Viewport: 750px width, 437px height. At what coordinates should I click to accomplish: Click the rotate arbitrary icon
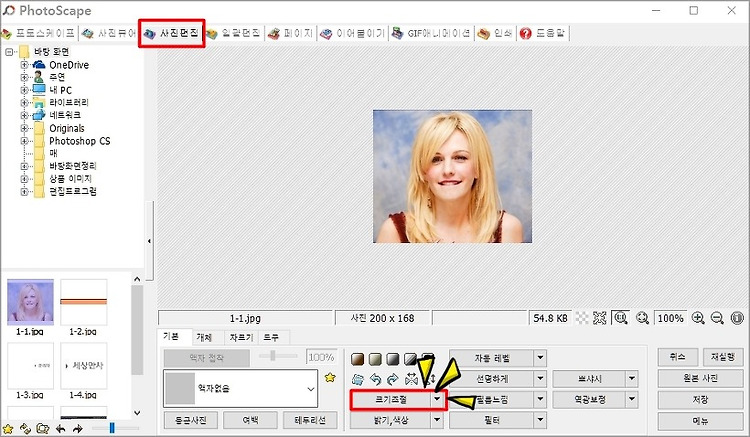pyautogui.click(x=357, y=380)
